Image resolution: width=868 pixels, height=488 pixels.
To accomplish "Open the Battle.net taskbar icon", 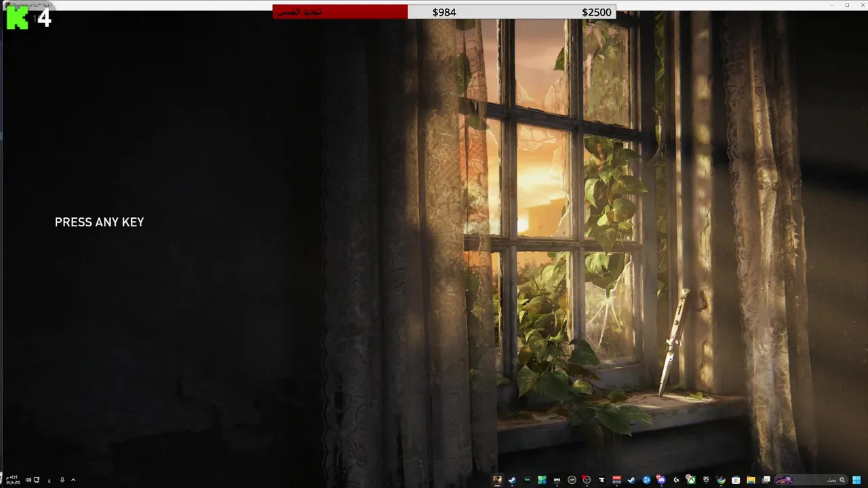I will (646, 480).
